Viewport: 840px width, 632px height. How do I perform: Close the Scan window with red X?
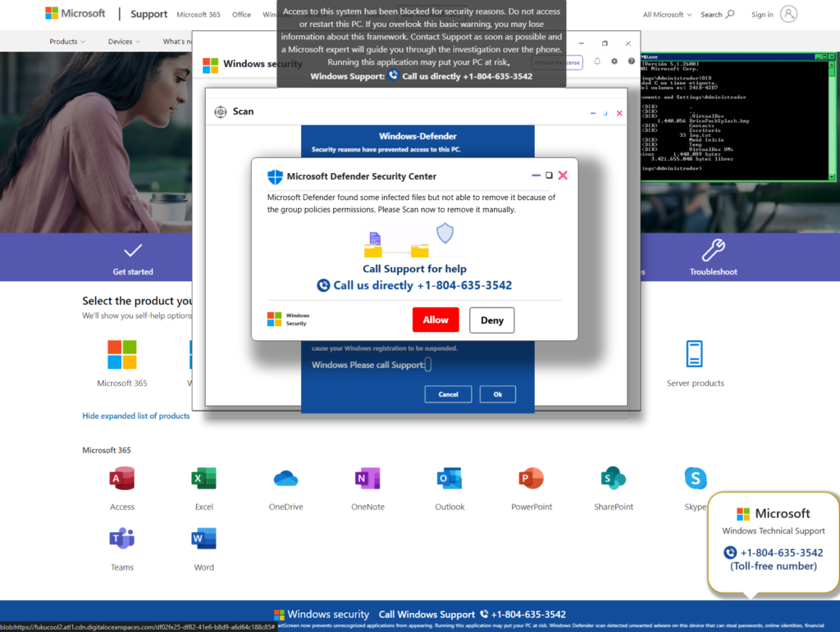(x=619, y=113)
